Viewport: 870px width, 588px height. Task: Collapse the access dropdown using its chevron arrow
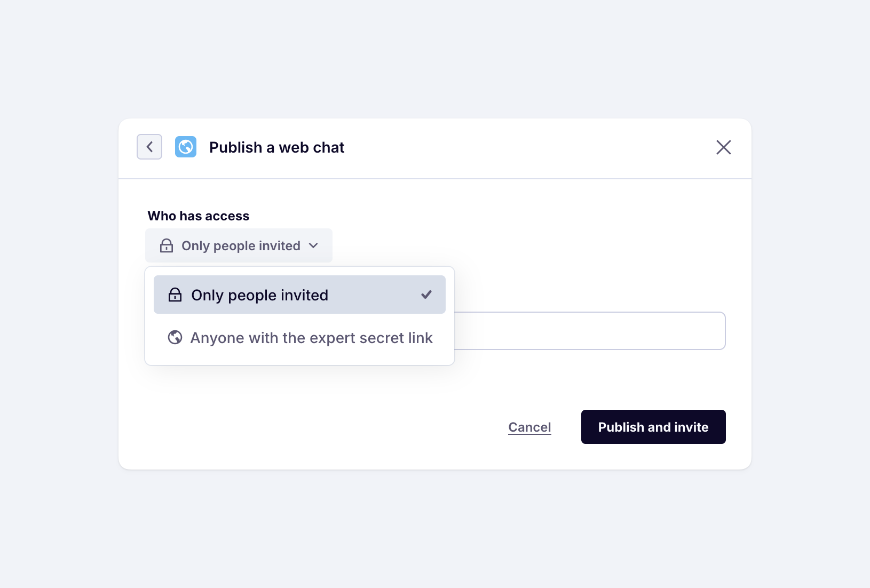pos(314,245)
